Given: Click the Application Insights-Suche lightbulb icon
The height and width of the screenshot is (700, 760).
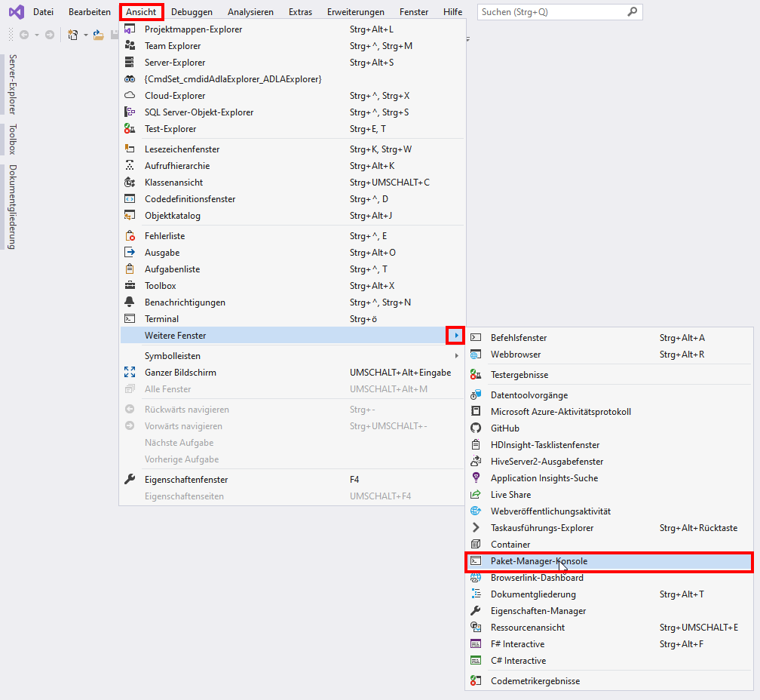Looking at the screenshot, I should [x=476, y=478].
